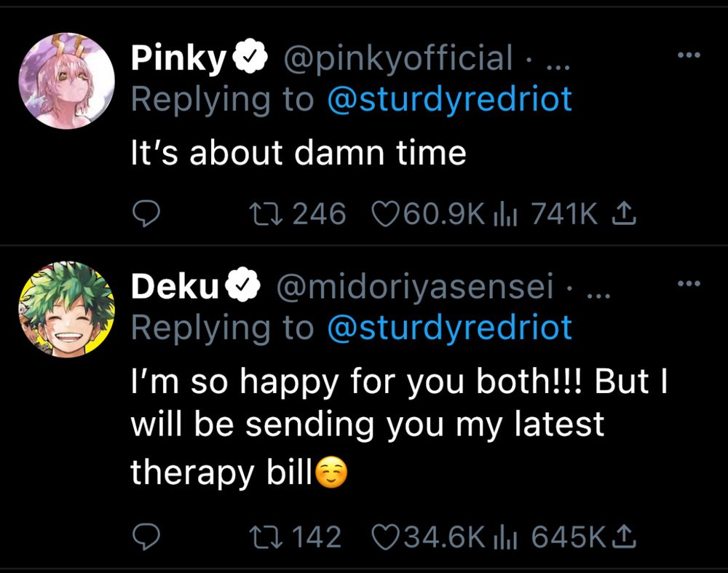Open @sturdyredriot link in Deku's reply
The height and width of the screenshot is (573, 728).
click(450, 328)
